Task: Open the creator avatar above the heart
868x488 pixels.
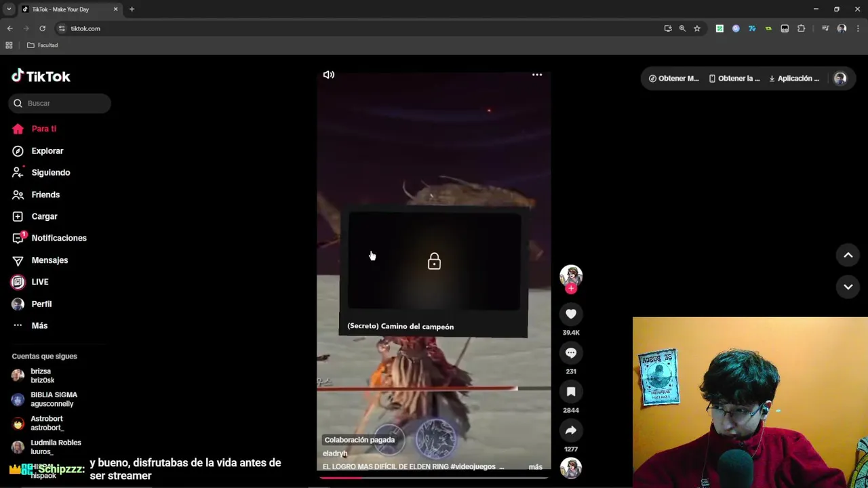Action: (571, 275)
